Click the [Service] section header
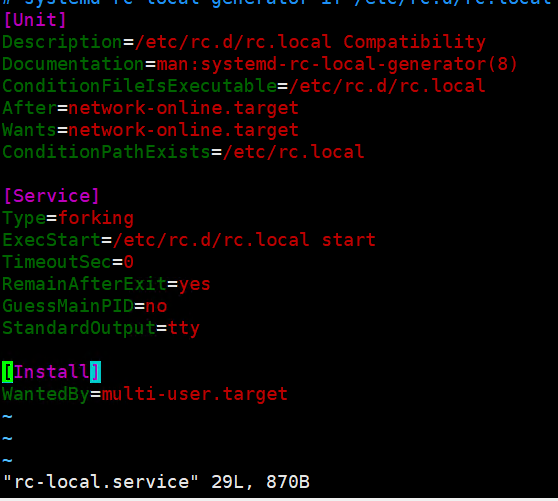 tap(51, 196)
